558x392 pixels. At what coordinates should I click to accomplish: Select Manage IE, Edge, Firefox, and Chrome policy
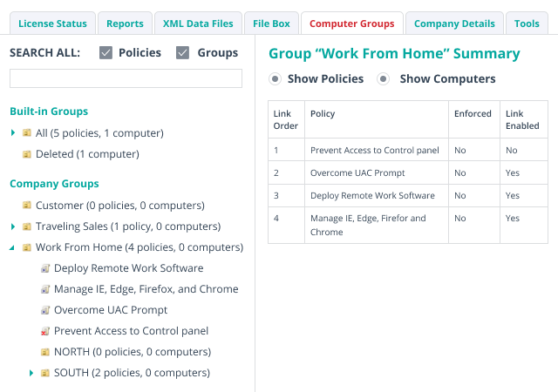click(146, 289)
